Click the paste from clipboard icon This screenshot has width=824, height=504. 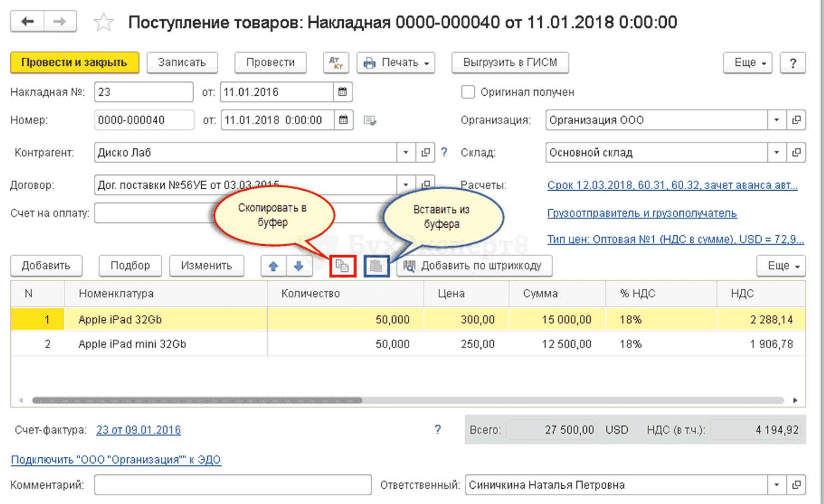(x=376, y=266)
